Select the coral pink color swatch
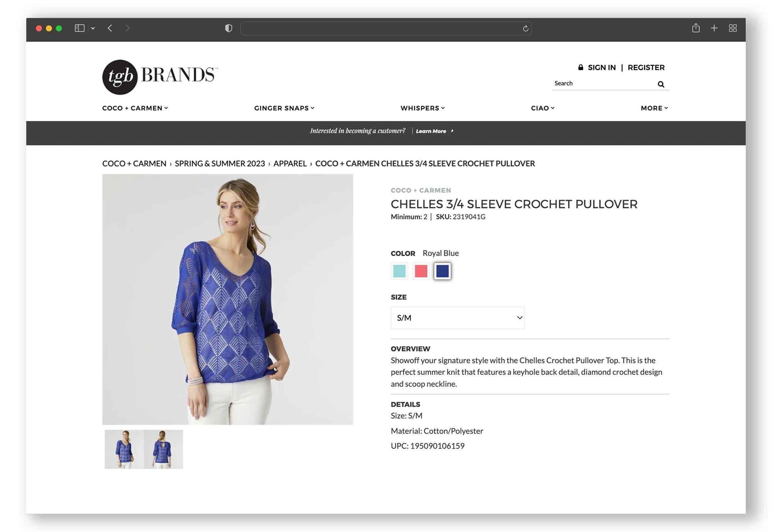This screenshot has height=532, width=772. coord(421,271)
